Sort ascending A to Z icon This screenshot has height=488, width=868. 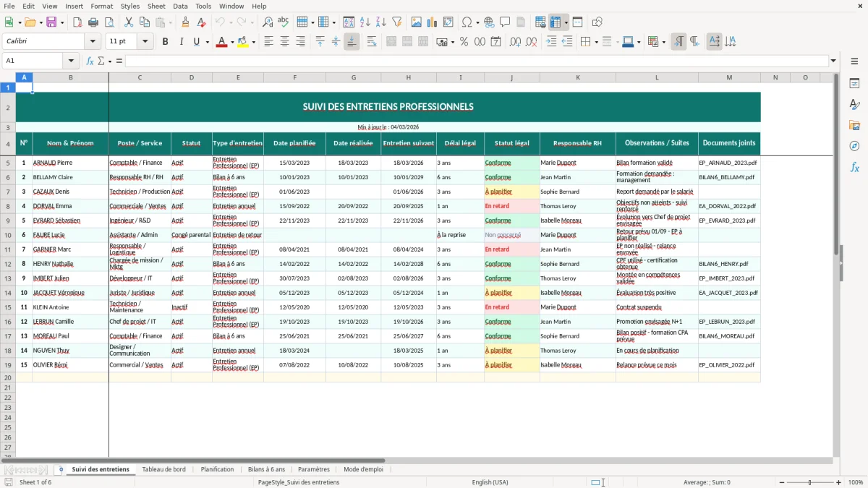365,22
